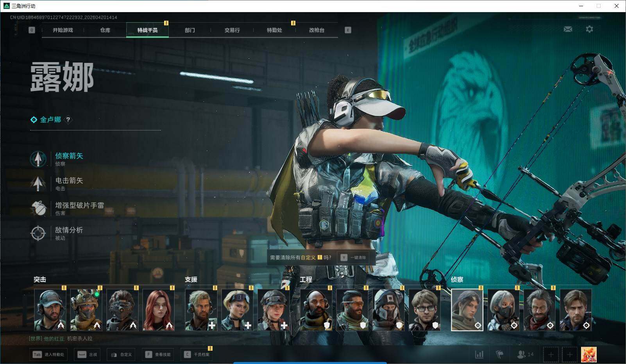Select the silver-haired masked 侦察 operator

click(x=503, y=310)
